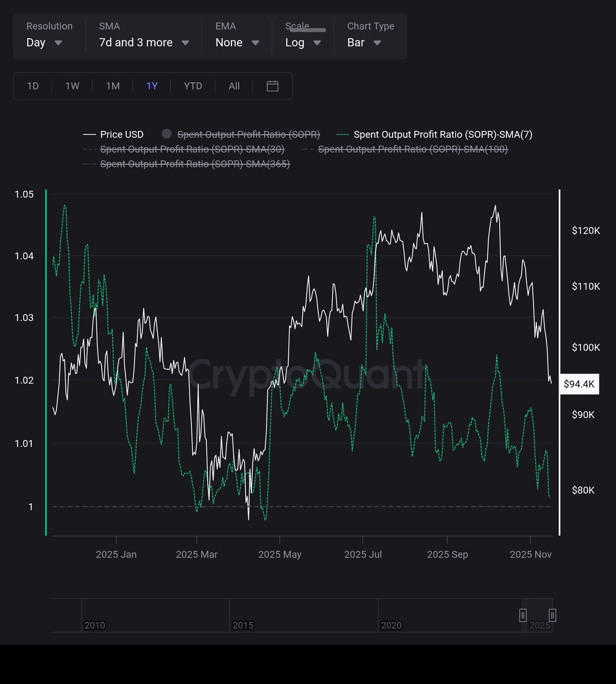This screenshot has height=684, width=616.
Task: Open the Chart Type dropdown showing Bar
Action: [364, 42]
